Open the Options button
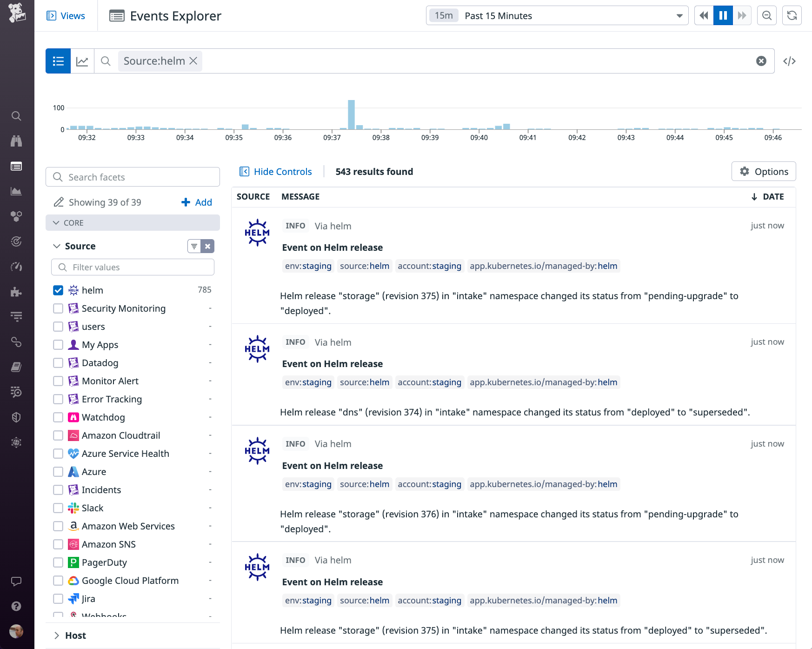The width and height of the screenshot is (812, 649). 763,171
